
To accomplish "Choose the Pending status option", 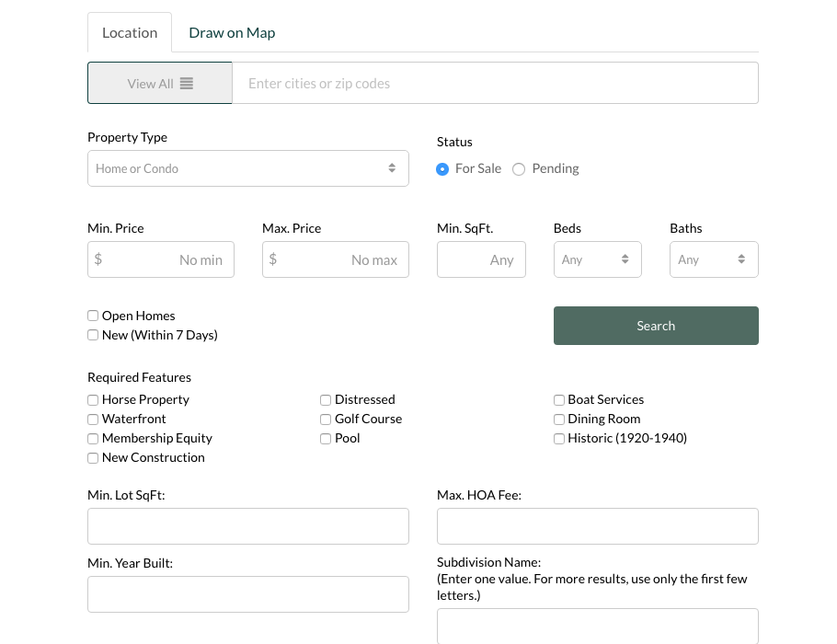I will point(519,169).
